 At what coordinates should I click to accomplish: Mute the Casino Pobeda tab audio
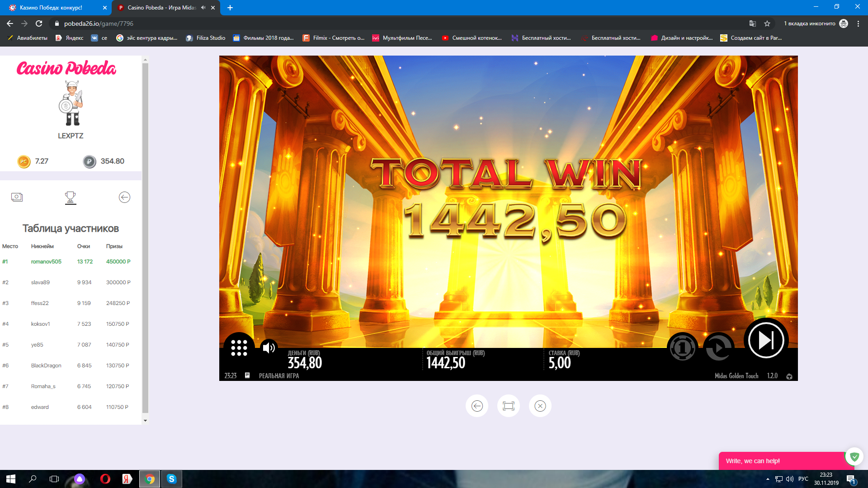pos(203,8)
